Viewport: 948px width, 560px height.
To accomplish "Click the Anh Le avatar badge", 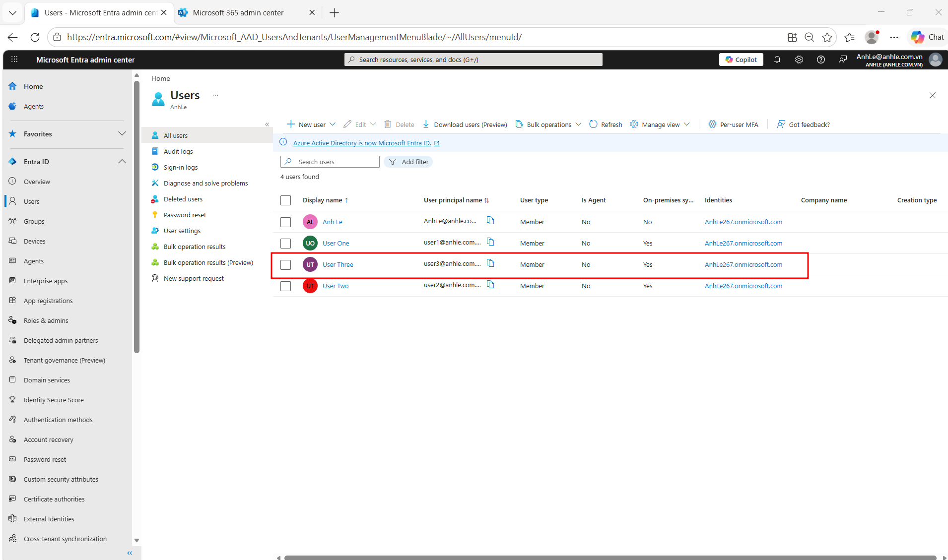I will tap(310, 222).
